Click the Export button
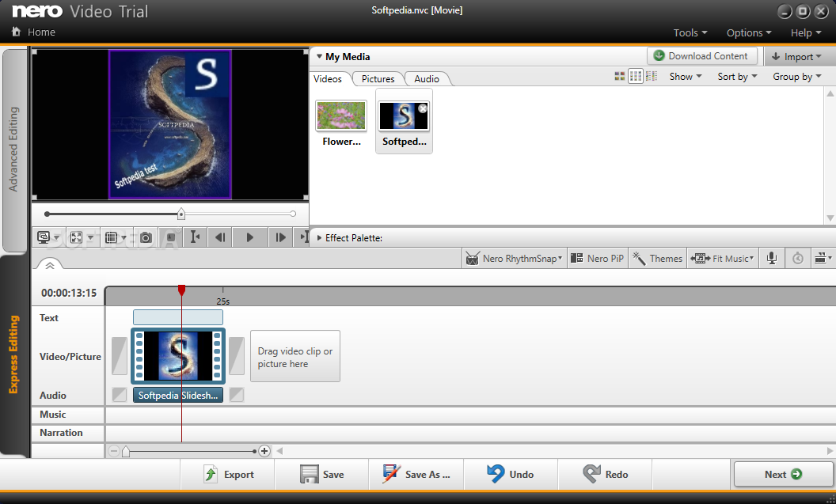The height and width of the screenshot is (504, 836). 228,474
